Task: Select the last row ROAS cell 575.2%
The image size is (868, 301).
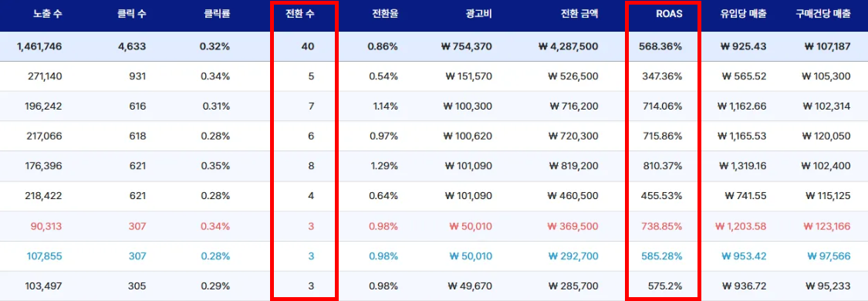Action: (665, 286)
